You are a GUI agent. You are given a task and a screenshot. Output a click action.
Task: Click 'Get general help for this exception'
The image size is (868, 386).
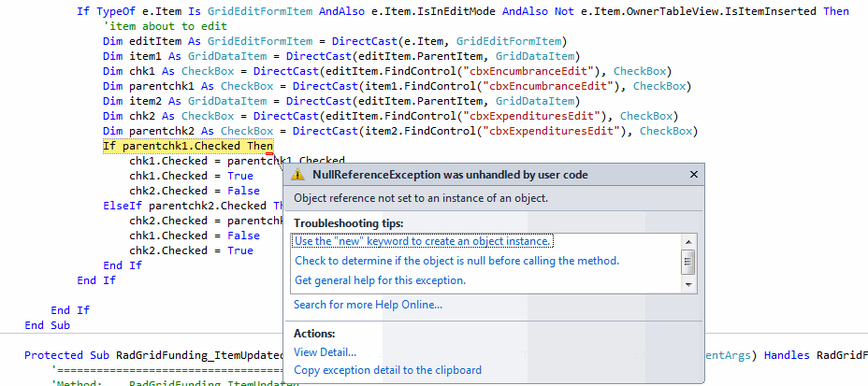coord(380,280)
